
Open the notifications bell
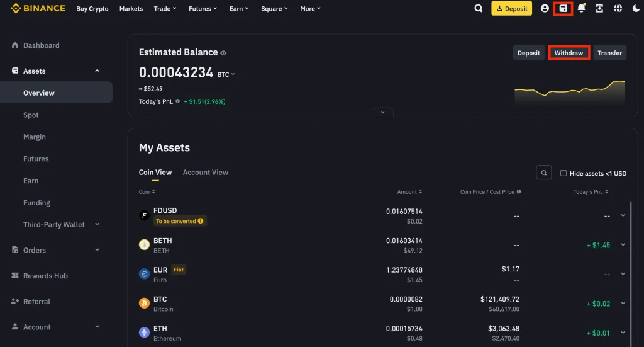(x=582, y=8)
